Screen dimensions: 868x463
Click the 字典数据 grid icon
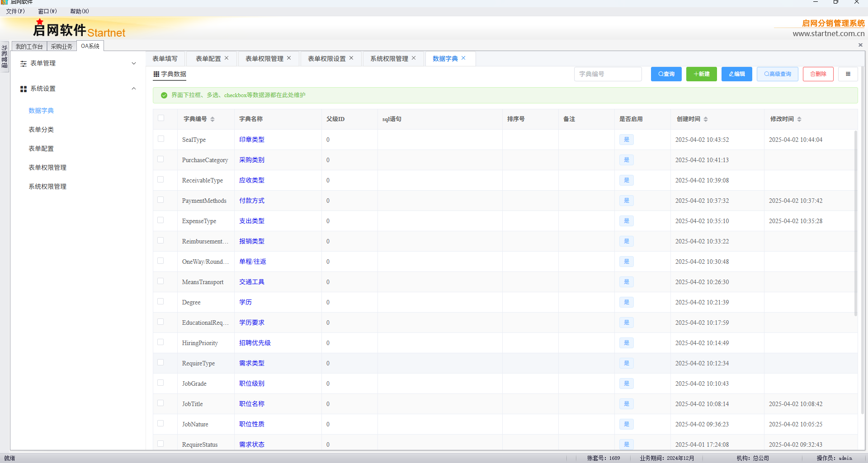[x=156, y=74]
